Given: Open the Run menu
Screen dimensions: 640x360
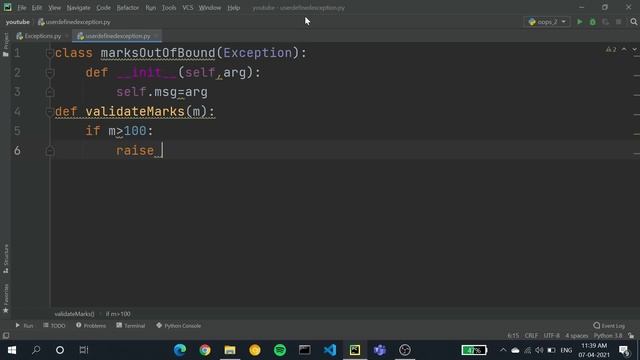Looking at the screenshot, I should coord(151,8).
